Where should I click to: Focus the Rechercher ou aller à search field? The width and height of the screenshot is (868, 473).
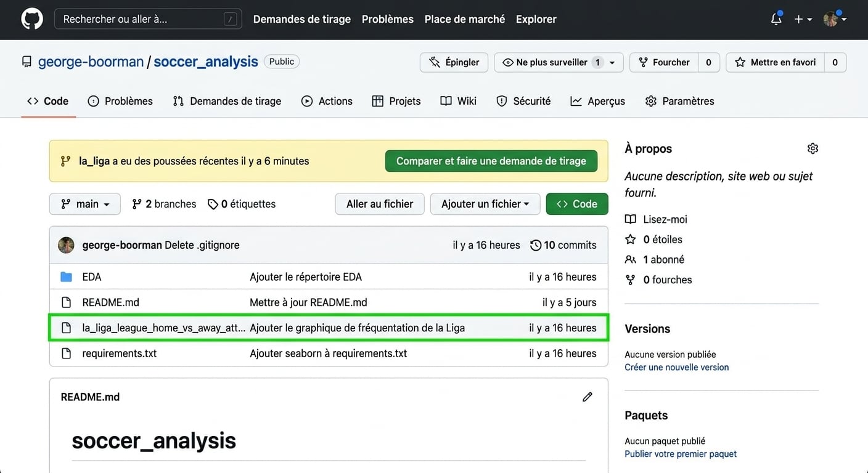point(148,19)
